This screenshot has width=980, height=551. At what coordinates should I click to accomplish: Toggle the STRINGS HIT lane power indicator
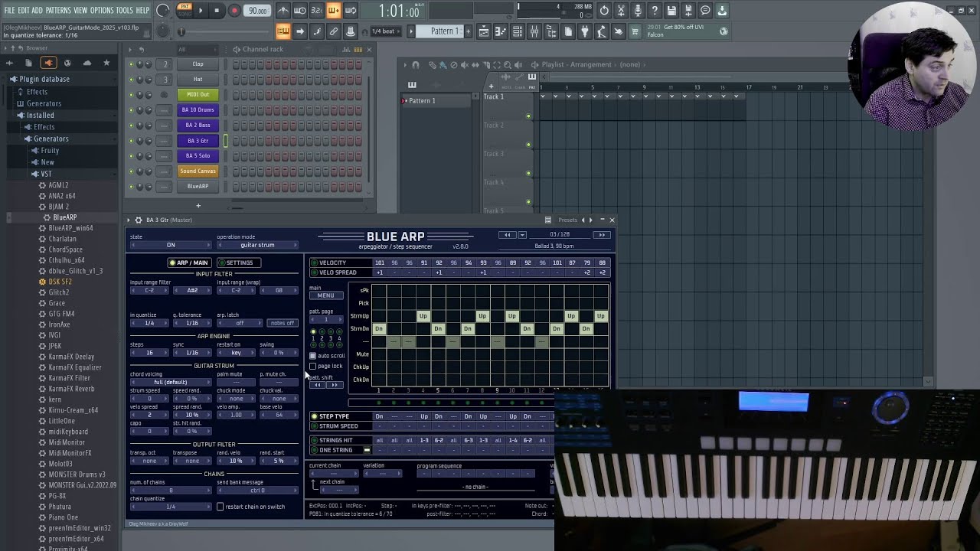[x=315, y=440]
